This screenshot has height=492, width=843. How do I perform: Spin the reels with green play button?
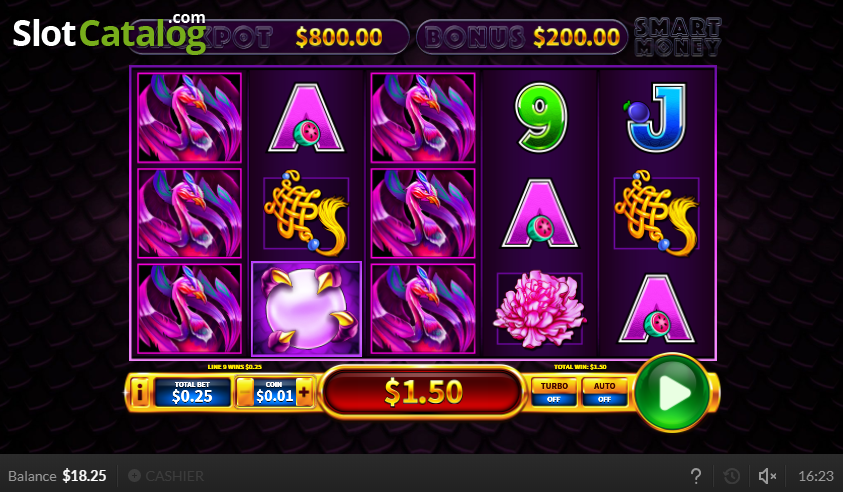click(671, 393)
